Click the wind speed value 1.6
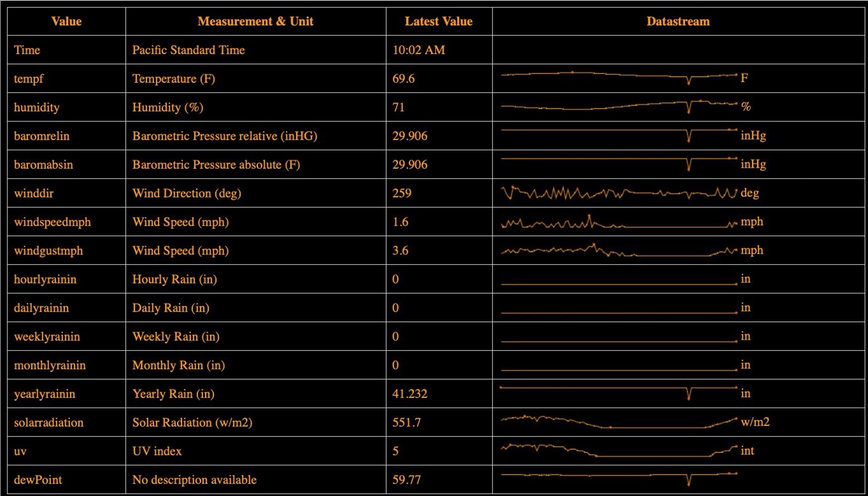This screenshot has width=868, height=496. (x=400, y=222)
